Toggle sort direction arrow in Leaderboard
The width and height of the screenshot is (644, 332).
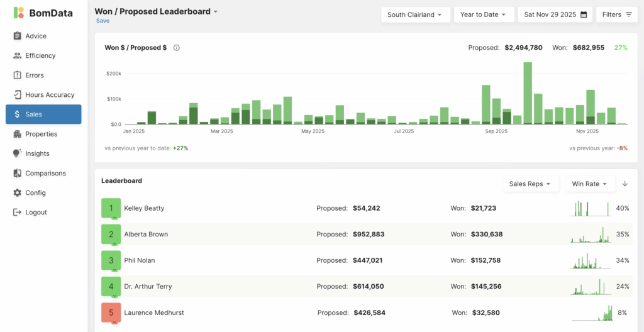625,184
